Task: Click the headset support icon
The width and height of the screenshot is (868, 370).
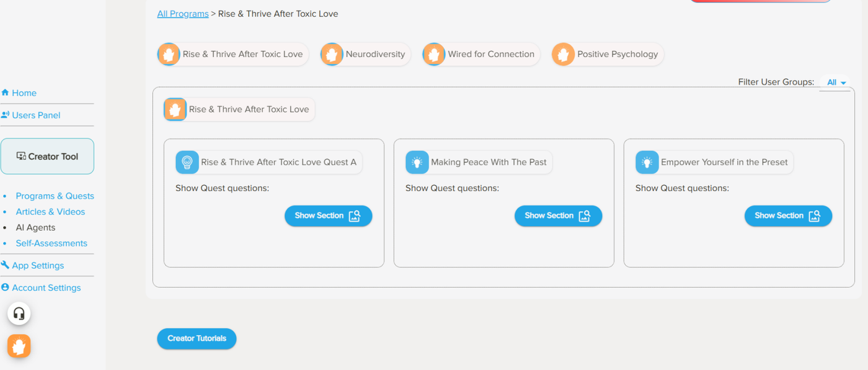Action: 19,314
